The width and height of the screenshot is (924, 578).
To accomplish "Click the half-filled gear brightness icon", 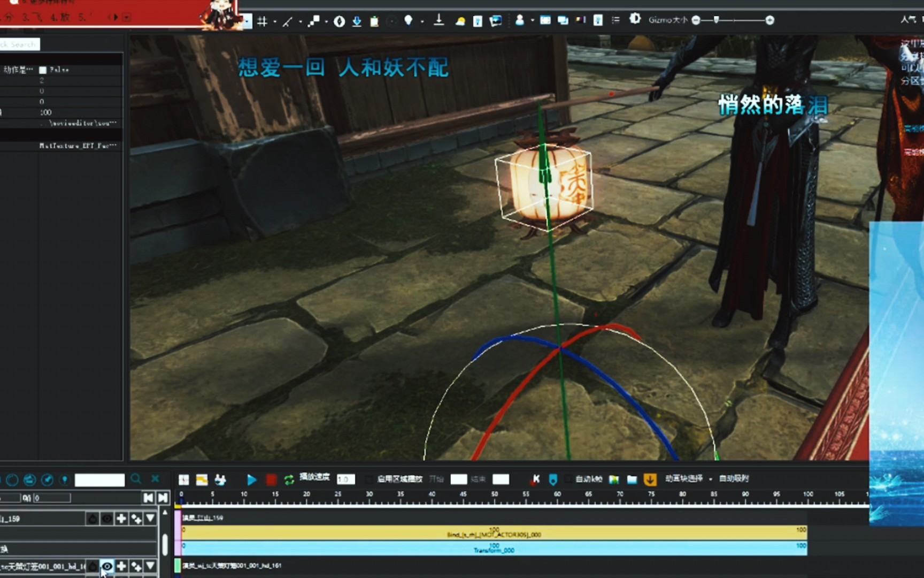I will click(635, 19).
